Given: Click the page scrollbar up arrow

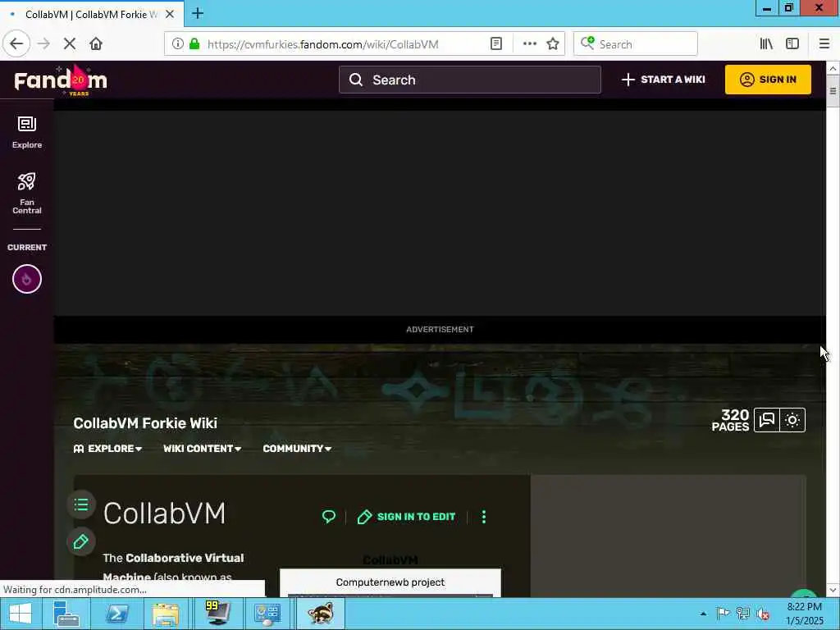Looking at the screenshot, I should point(833,69).
